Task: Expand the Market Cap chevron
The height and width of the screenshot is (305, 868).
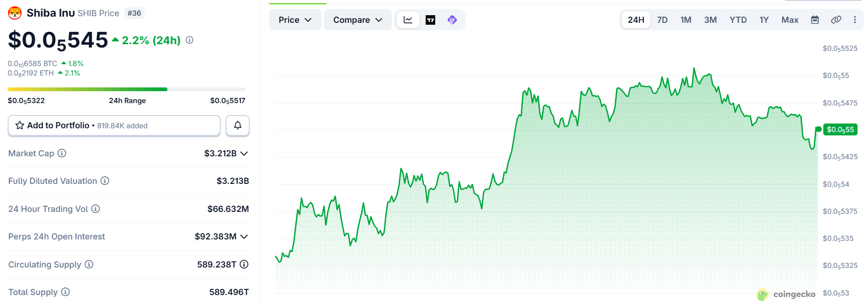Action: pyautogui.click(x=244, y=153)
